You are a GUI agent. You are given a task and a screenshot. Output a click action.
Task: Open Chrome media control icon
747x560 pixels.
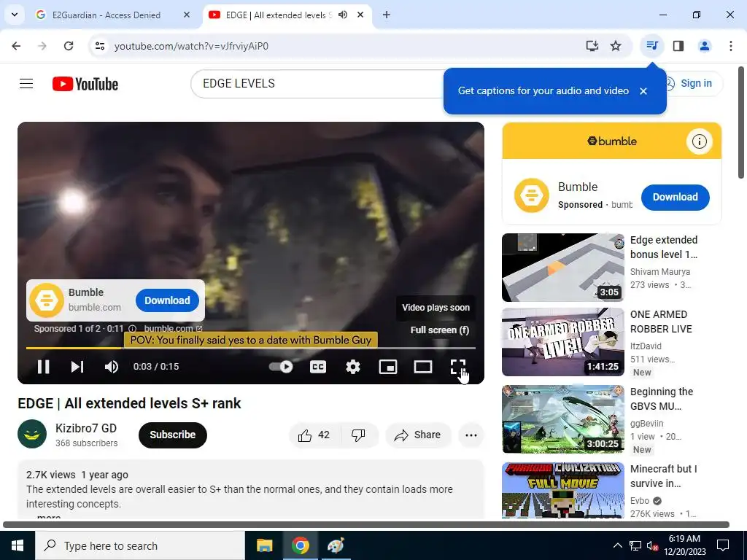click(651, 46)
